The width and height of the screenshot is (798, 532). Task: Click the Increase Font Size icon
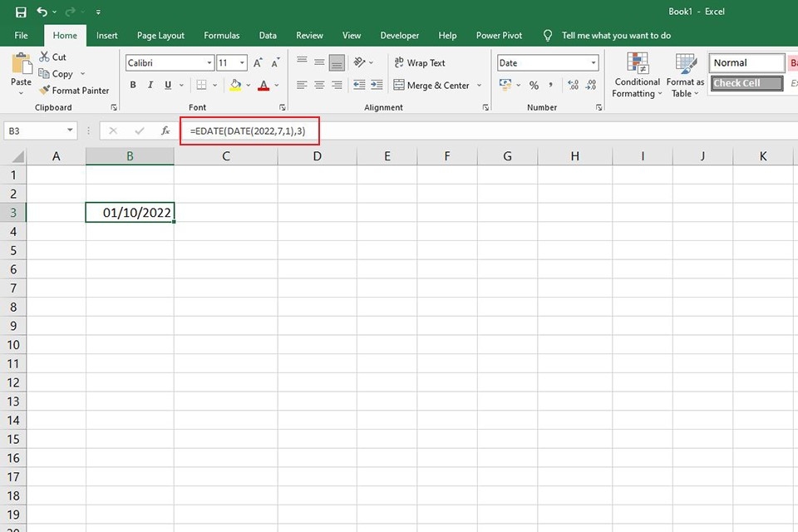coord(258,63)
